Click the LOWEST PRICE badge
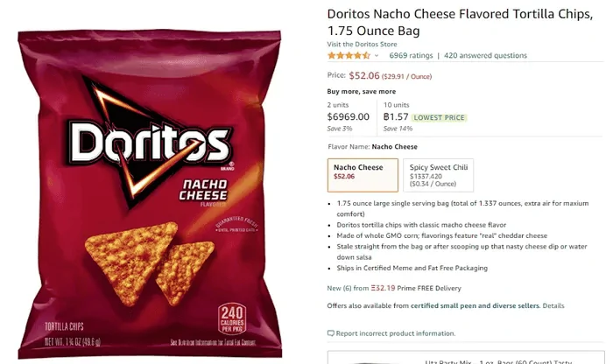The width and height of the screenshot is (613, 364). [x=439, y=117]
